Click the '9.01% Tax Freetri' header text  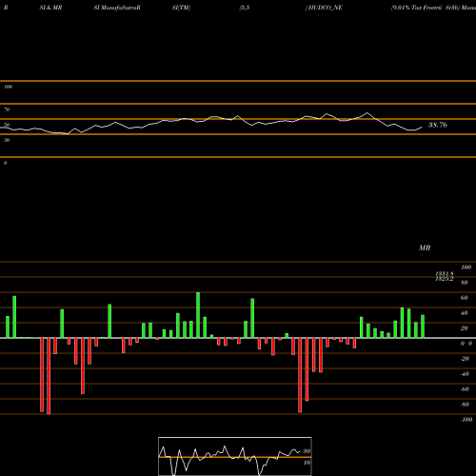[416, 8]
